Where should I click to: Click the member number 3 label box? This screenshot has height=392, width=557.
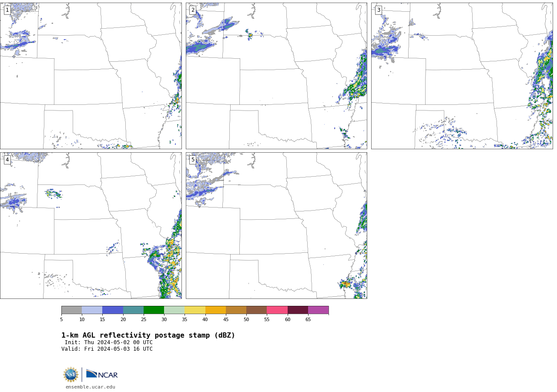tap(379, 10)
